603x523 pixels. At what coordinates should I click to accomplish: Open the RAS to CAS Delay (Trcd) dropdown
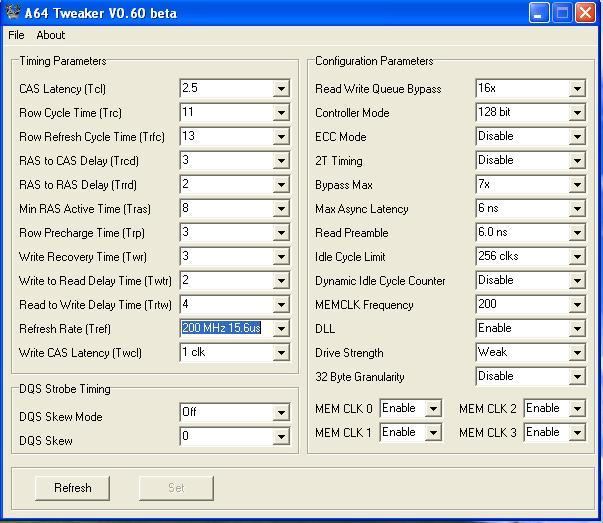pos(282,161)
